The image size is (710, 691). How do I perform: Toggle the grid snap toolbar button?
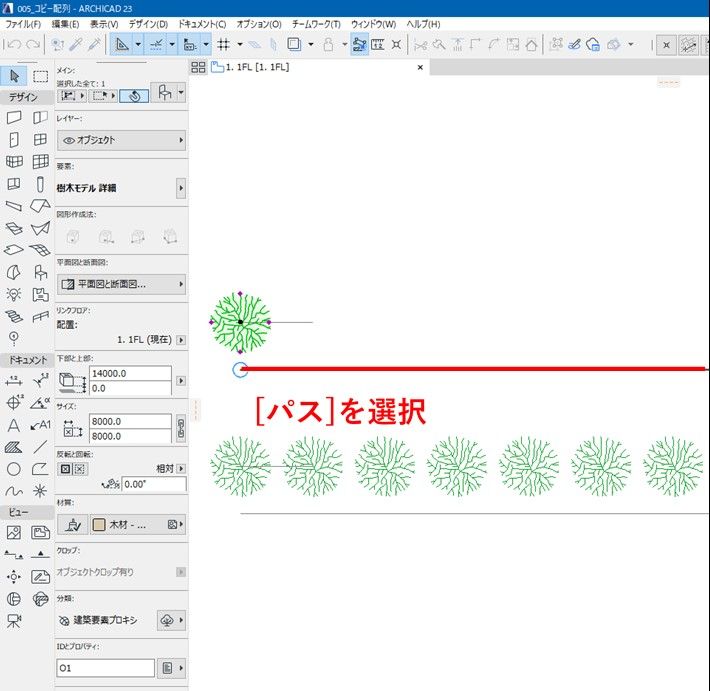[223, 44]
